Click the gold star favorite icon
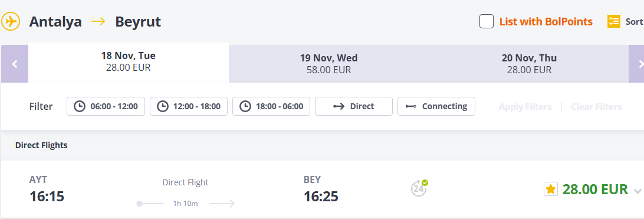 click(x=551, y=189)
